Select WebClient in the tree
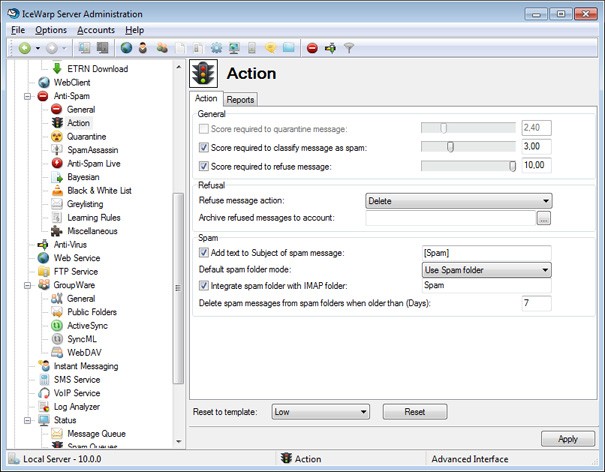 [x=72, y=83]
